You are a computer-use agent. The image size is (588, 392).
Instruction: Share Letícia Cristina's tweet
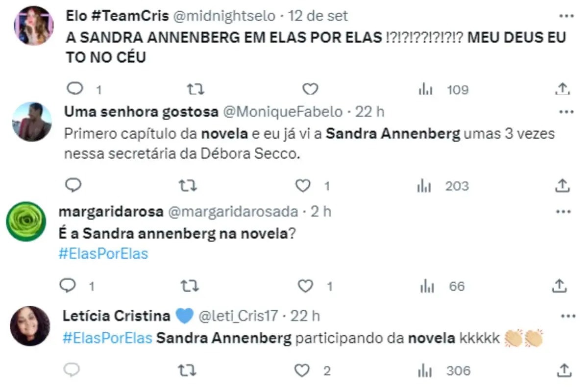coord(563,370)
